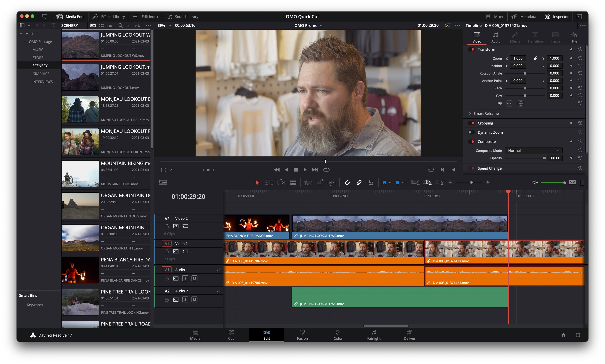The image size is (605, 364).
Task: Click the Custom Zoom icon
Action: [x=439, y=182]
